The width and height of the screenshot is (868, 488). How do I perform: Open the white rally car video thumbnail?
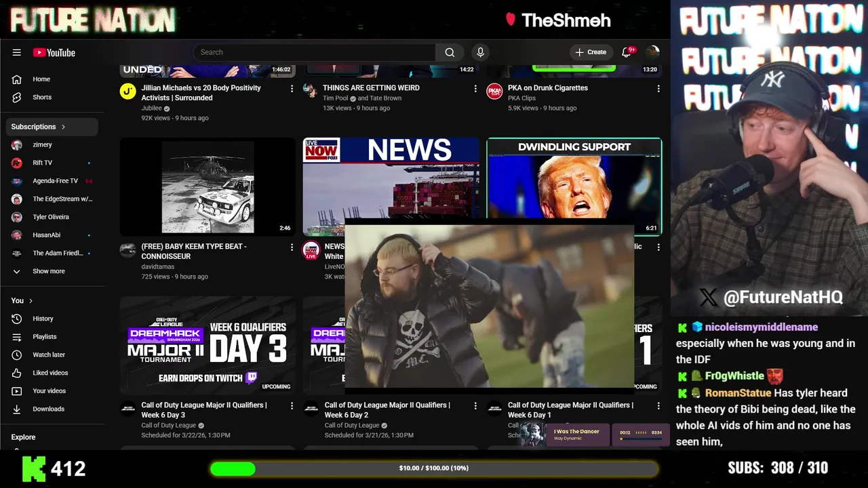208,187
